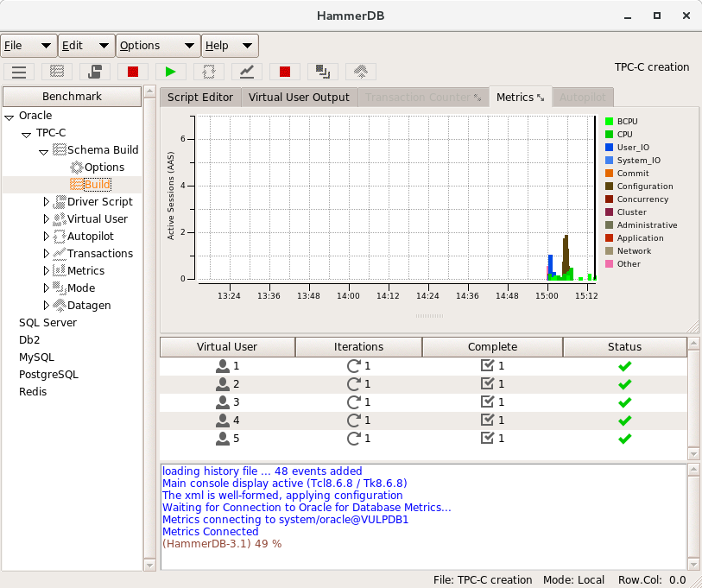Open the File menu
The image size is (702, 588).
28,46
